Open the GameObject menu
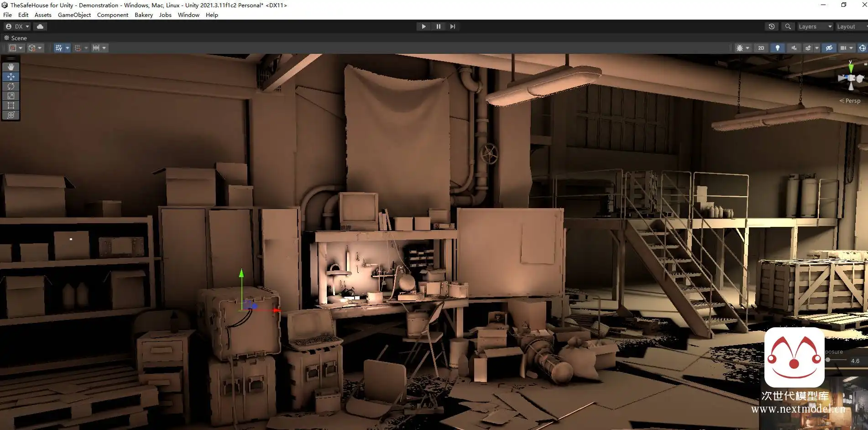This screenshot has height=430, width=868. pyautogui.click(x=74, y=15)
